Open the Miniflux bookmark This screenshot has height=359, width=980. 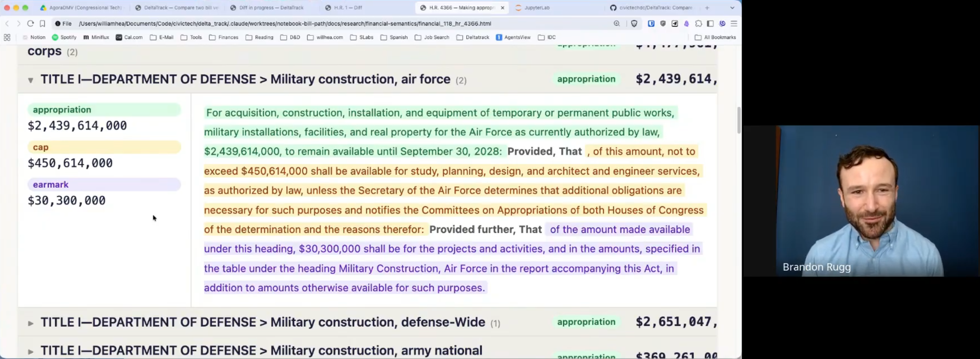(x=96, y=37)
